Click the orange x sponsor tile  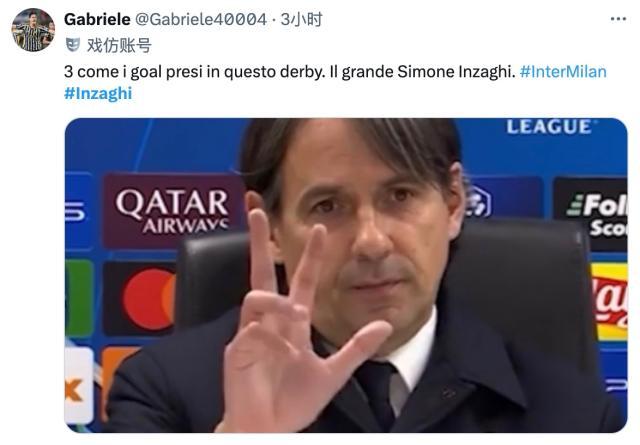point(79,386)
